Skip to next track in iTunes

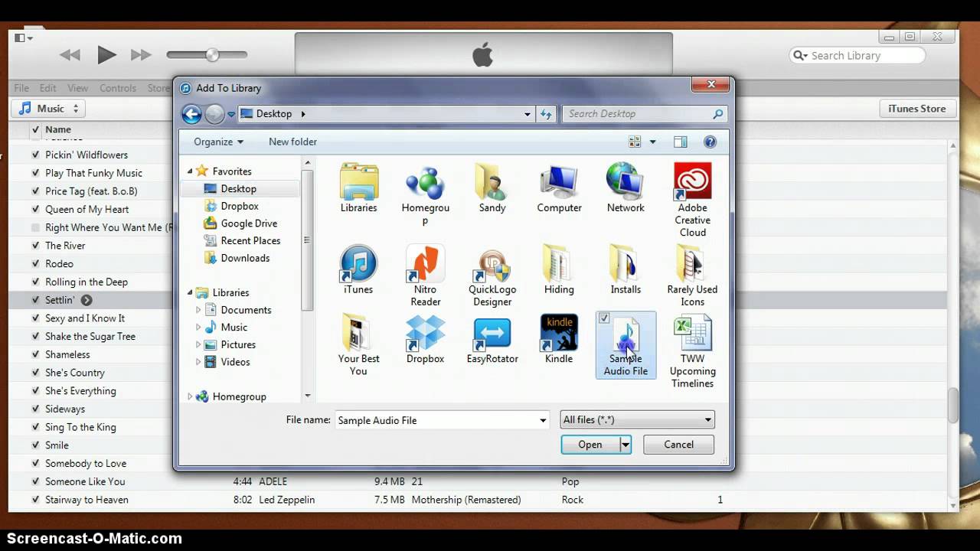(x=141, y=55)
